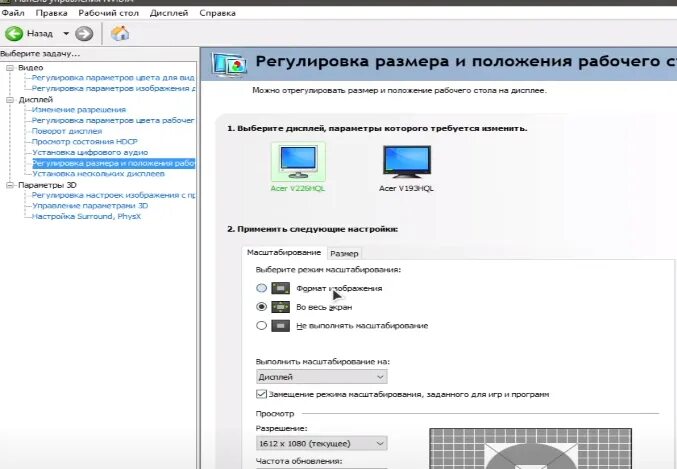Switch to the Размер tab
Image resolution: width=677 pixels, height=469 pixels.
344,254
